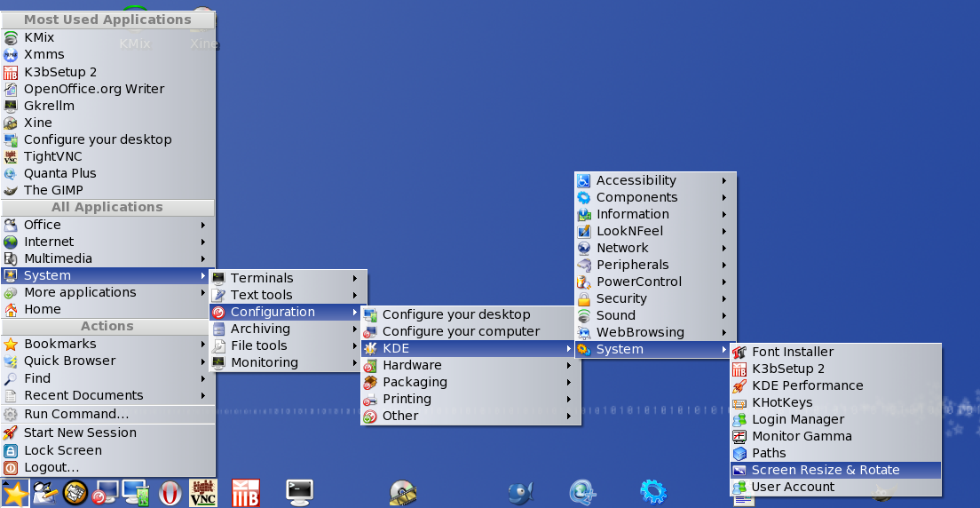The image size is (980, 508).
Task: Click the monitor with green trash panel icon
Action: pos(136,493)
